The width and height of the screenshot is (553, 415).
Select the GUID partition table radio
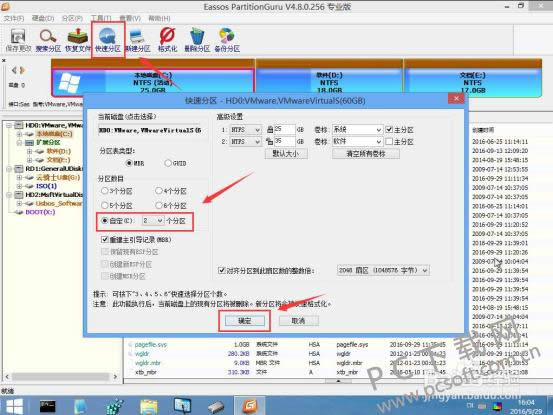[x=168, y=163]
